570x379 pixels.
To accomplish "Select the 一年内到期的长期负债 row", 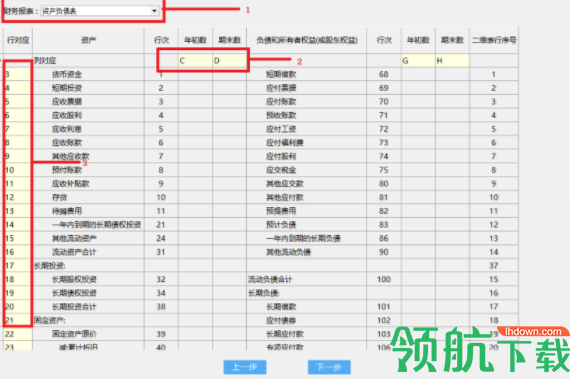I will (303, 238).
